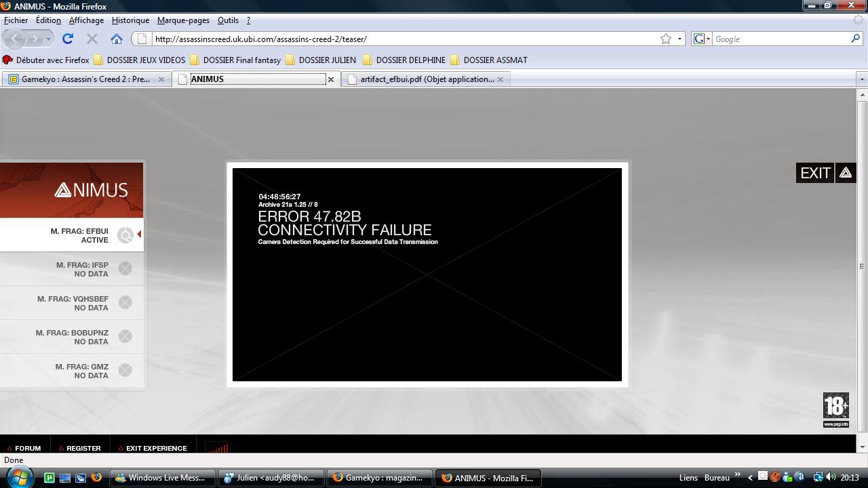Launch uTorrent from the quick launch bar
Image resolution: width=868 pixels, height=488 pixels.
[x=50, y=478]
